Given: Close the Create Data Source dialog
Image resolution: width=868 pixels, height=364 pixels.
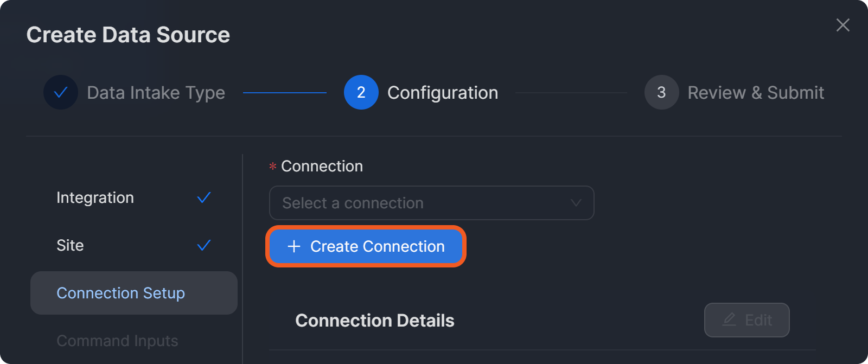Looking at the screenshot, I should [x=843, y=25].
